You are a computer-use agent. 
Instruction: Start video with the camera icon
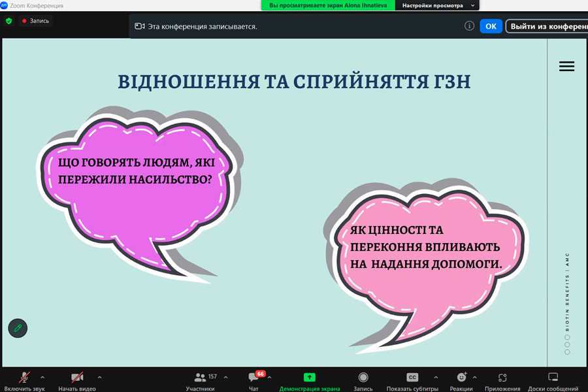(77, 378)
